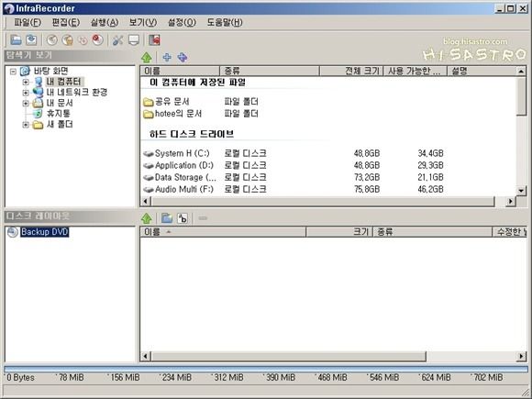The width and height of the screenshot is (532, 399).
Task: Select the Backup DVD project label
Action: 45,232
